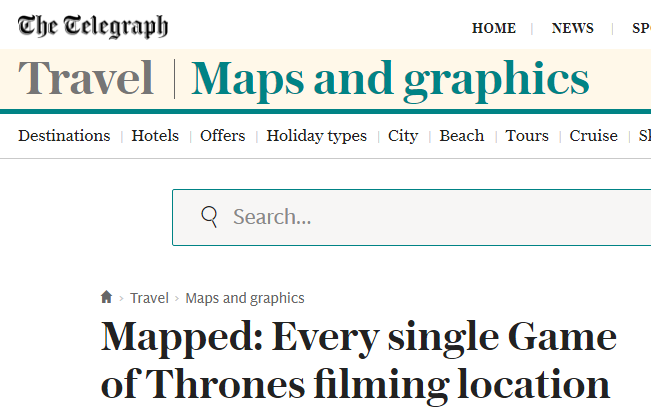The image size is (651, 416).
Task: Click the Travel breadcrumb link
Action: click(149, 298)
